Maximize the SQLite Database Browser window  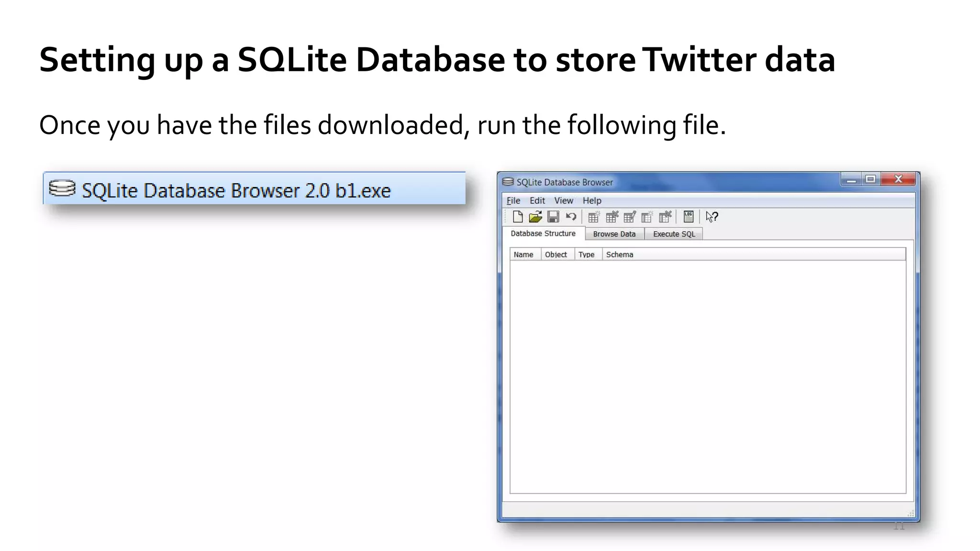click(x=870, y=180)
